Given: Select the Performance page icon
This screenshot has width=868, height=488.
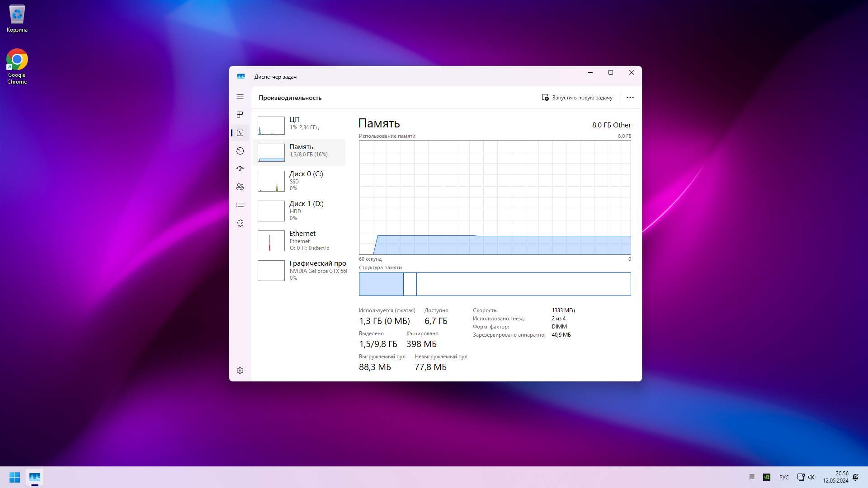Looking at the screenshot, I should (x=240, y=133).
